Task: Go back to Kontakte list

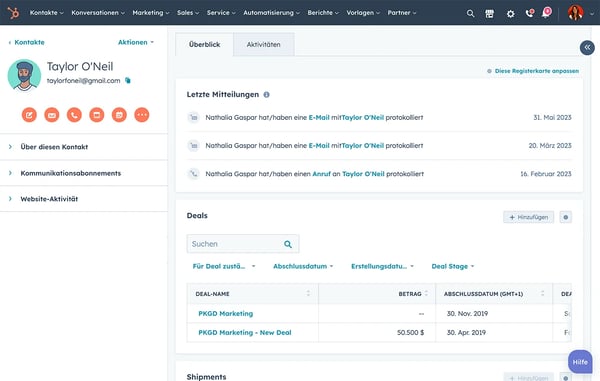Action: [26, 42]
